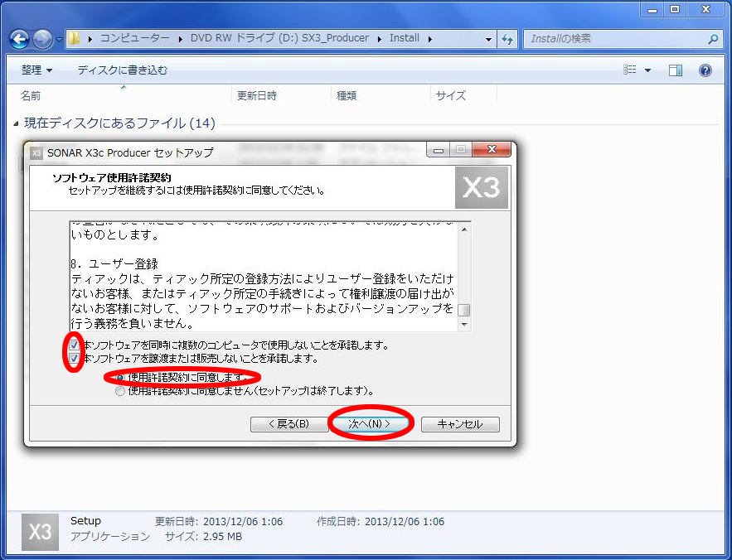The height and width of the screenshot is (560, 732).
Task: Maximize the Explorer window
Action: coord(675,9)
